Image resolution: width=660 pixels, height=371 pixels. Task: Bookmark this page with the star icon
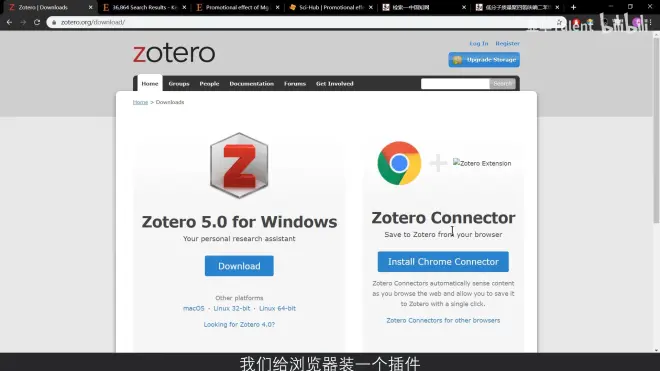click(559, 22)
